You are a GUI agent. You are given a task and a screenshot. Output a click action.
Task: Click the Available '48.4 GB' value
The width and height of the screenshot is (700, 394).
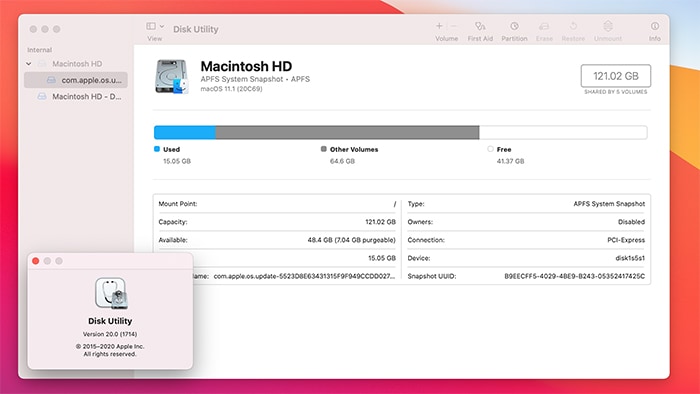click(351, 240)
